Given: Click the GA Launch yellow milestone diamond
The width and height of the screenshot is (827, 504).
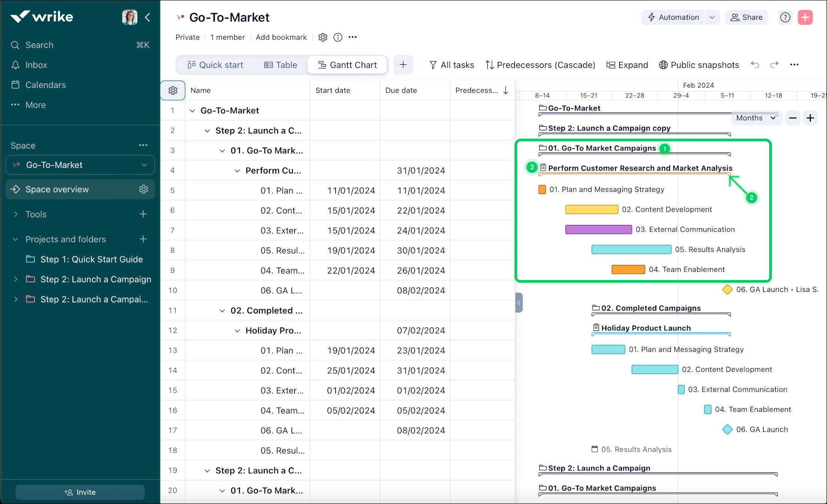Looking at the screenshot, I should pos(727,290).
